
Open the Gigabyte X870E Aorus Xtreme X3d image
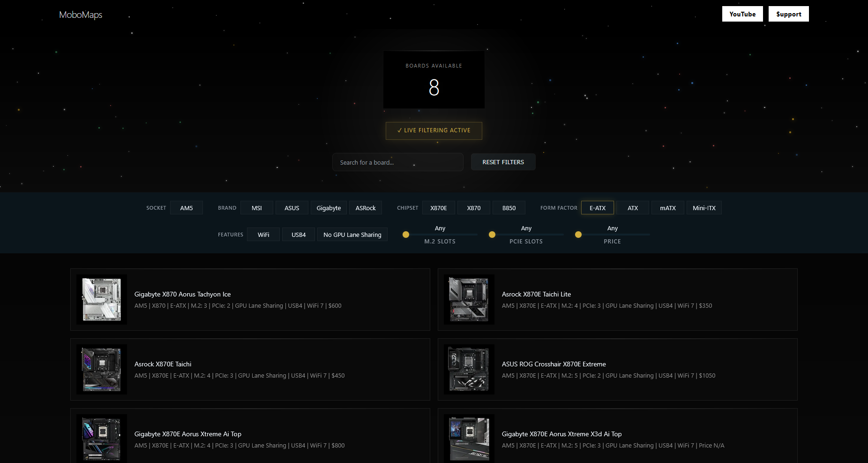click(469, 439)
